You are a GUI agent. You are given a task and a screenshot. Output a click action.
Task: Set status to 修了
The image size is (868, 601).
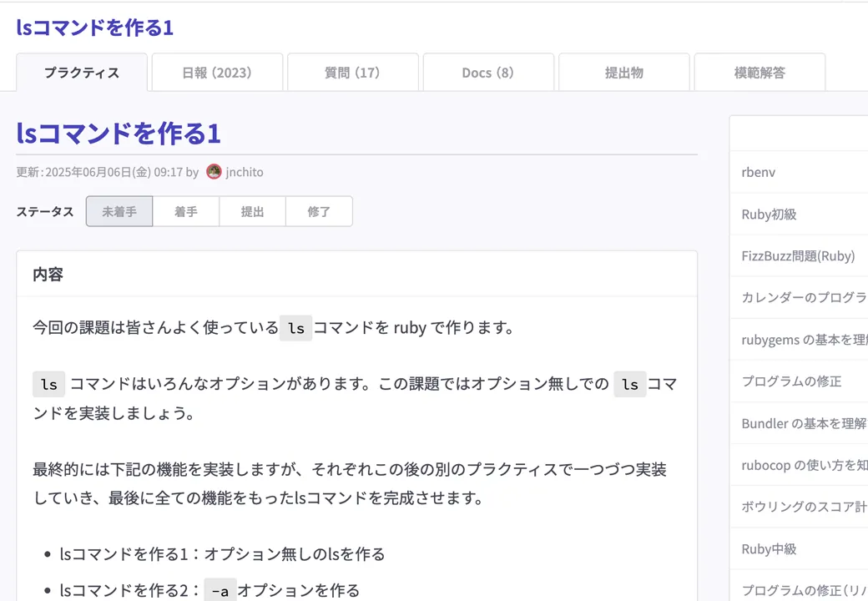tap(319, 211)
